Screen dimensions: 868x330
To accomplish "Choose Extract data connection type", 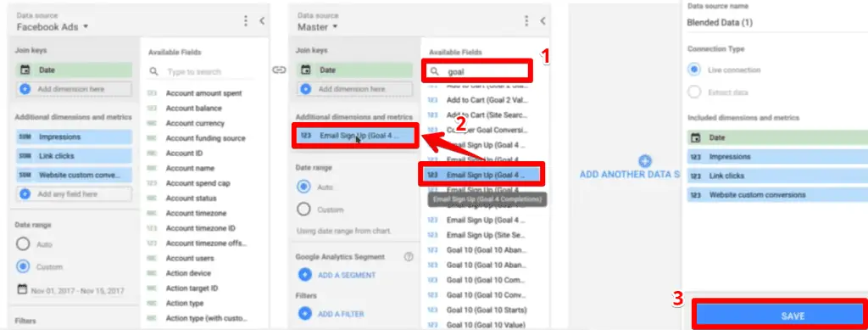I will tap(694, 92).
